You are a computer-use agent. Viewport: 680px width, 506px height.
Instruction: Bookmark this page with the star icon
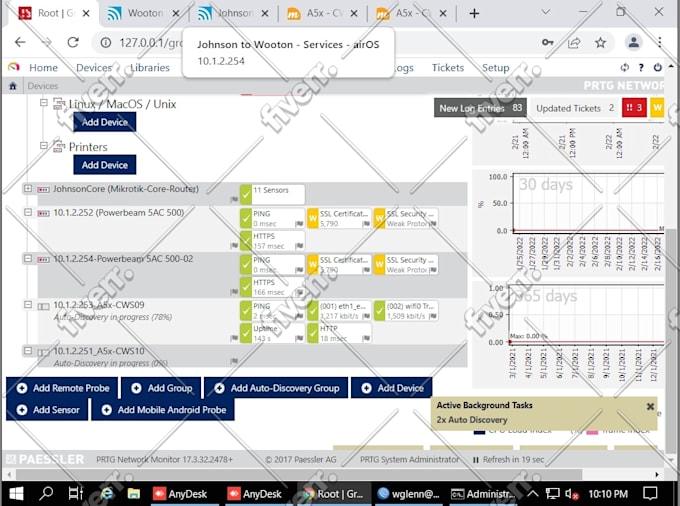[x=600, y=42]
